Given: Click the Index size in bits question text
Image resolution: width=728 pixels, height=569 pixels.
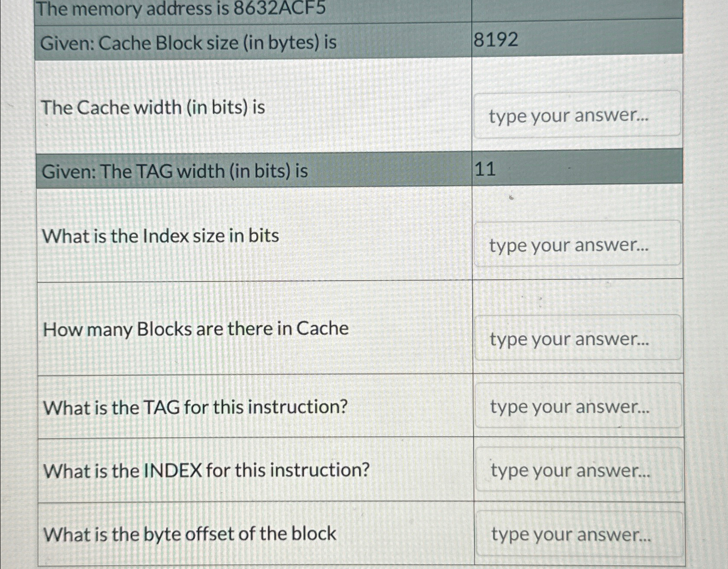Looking at the screenshot, I should (161, 235).
